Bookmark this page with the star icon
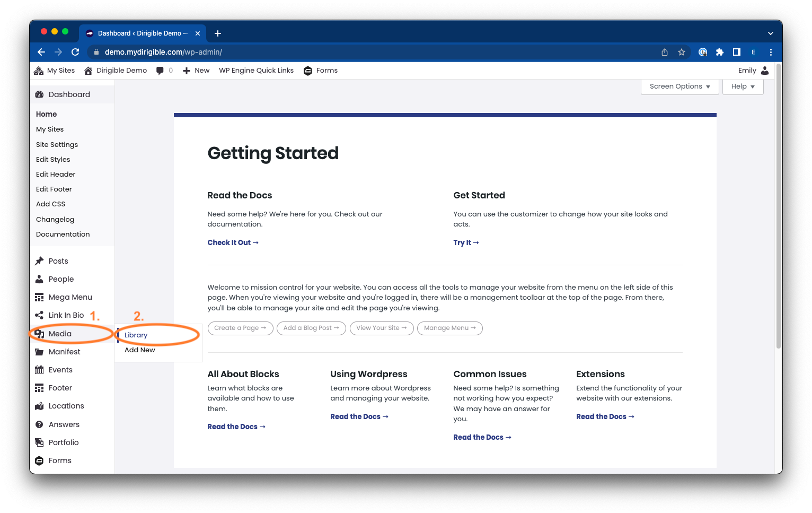The width and height of the screenshot is (812, 513). pyautogui.click(x=682, y=52)
